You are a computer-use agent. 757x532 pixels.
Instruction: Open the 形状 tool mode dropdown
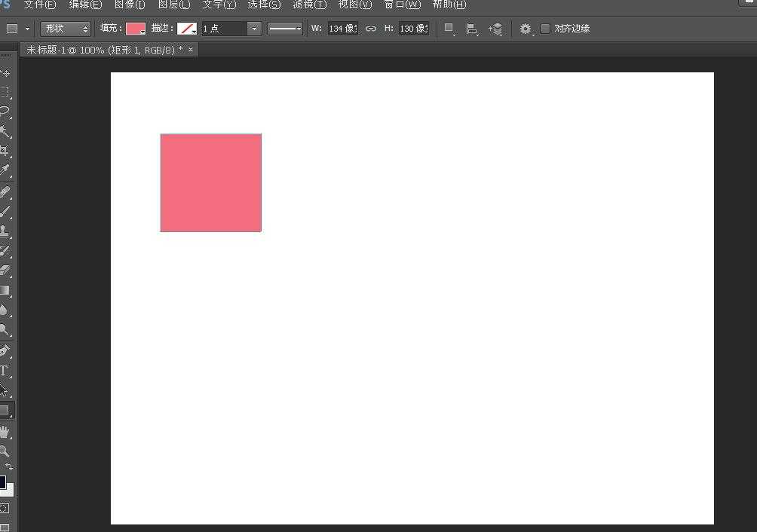[66, 29]
